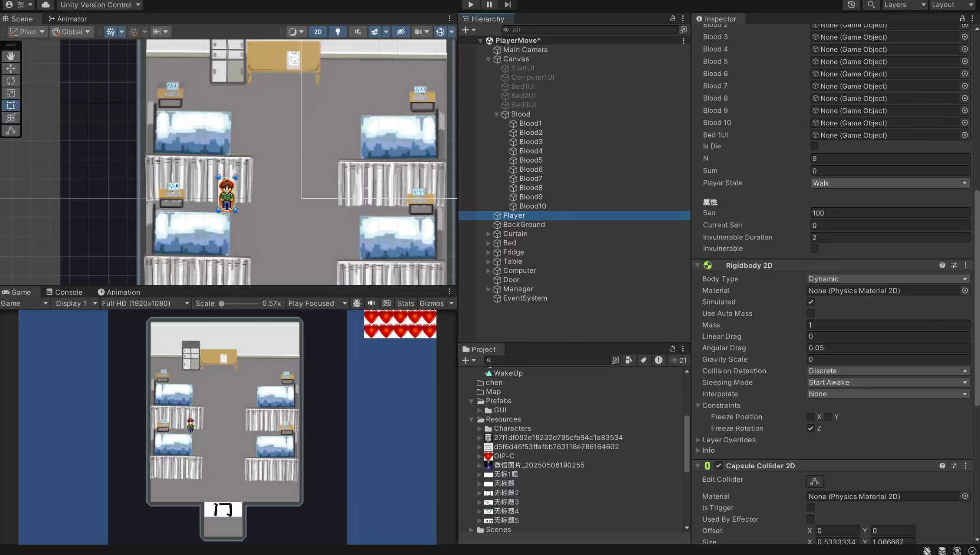Enable Use Auto Mass checkbox

pyautogui.click(x=810, y=313)
